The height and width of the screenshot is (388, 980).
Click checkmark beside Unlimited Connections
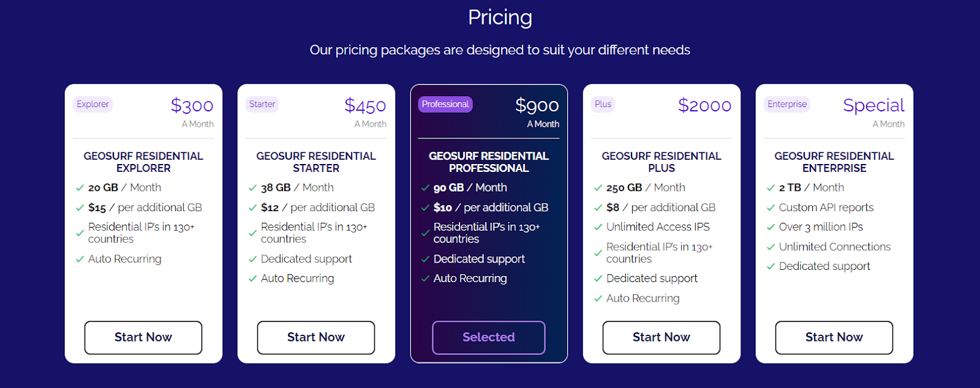[x=771, y=247]
